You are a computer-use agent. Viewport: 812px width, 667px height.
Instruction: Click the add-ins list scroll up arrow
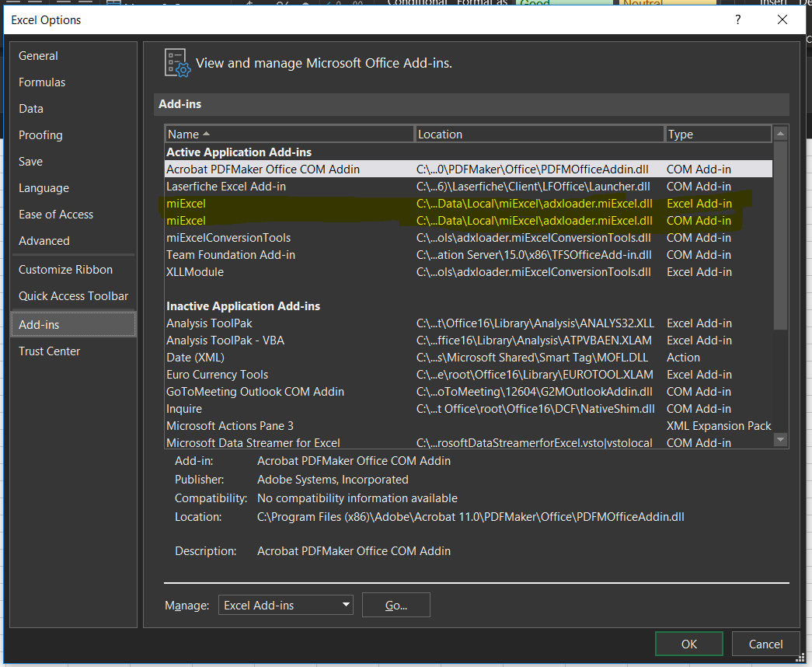pos(780,134)
